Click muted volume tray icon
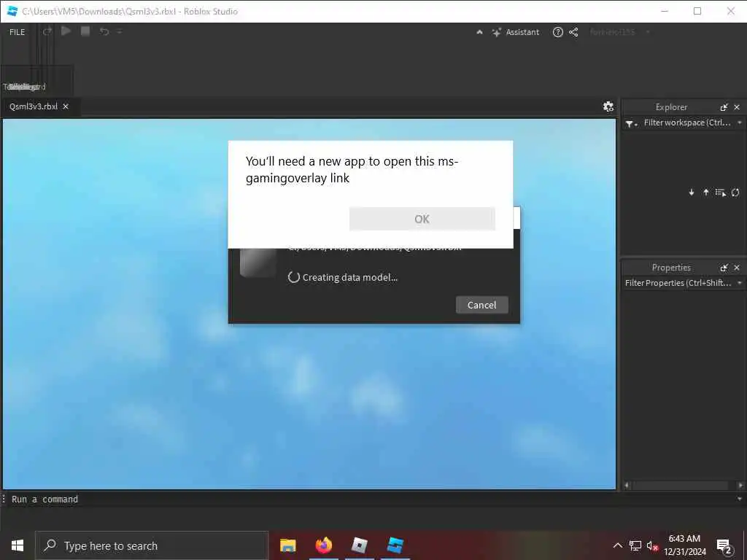The image size is (747, 560). tap(652, 545)
